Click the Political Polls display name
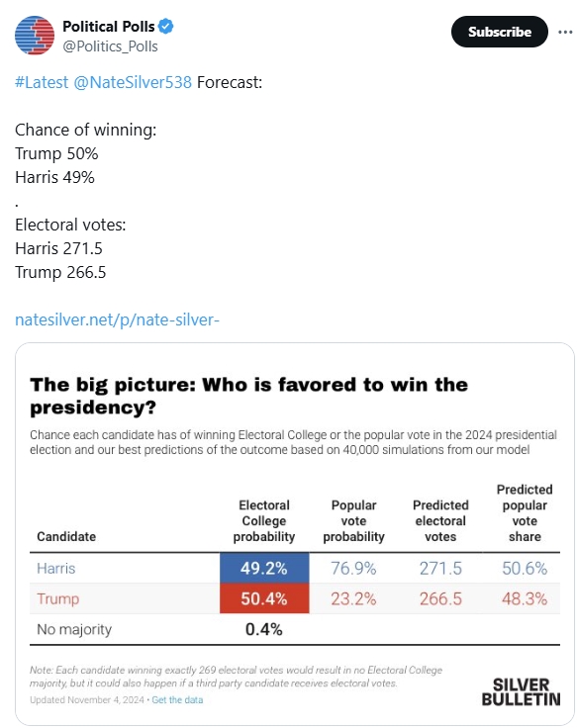 109,27
